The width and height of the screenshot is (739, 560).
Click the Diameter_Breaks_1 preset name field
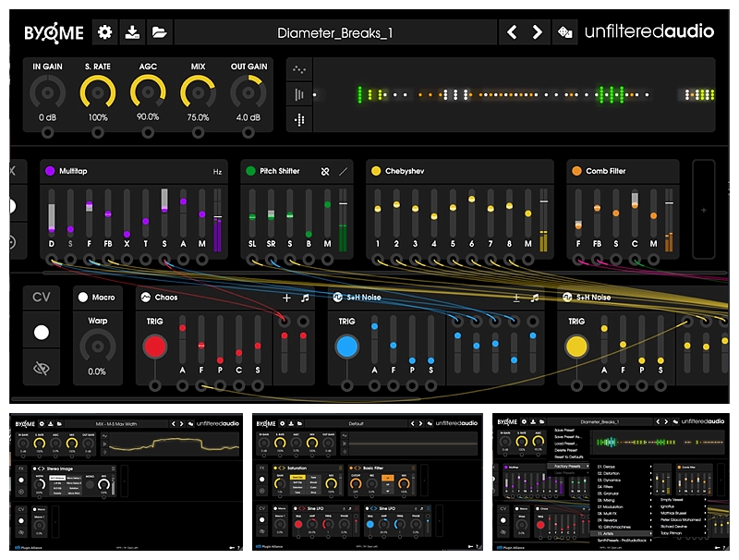335,32
